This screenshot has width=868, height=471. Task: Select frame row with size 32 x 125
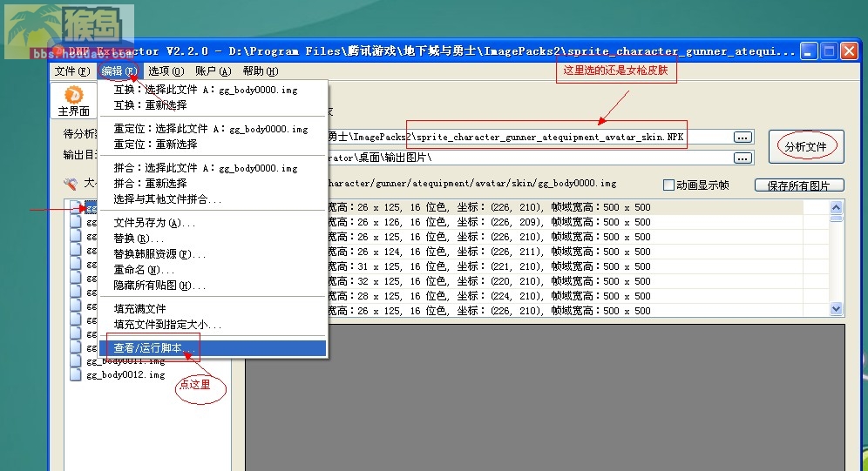(x=565, y=281)
